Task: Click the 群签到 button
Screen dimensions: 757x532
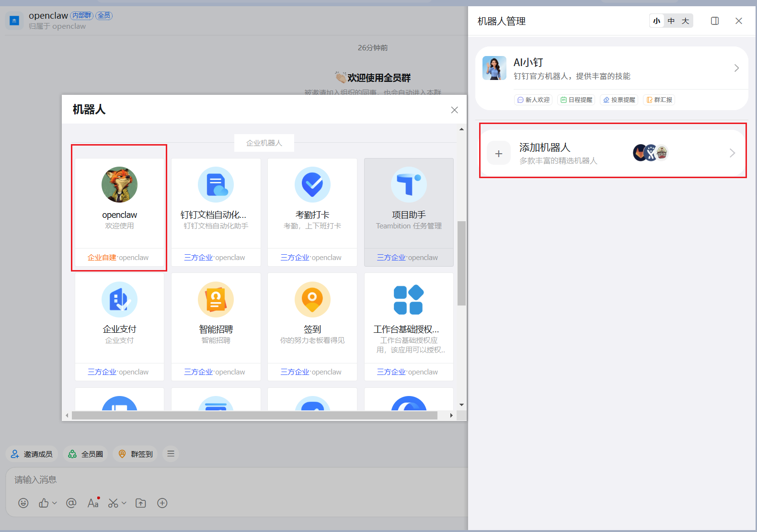Action: click(136, 453)
